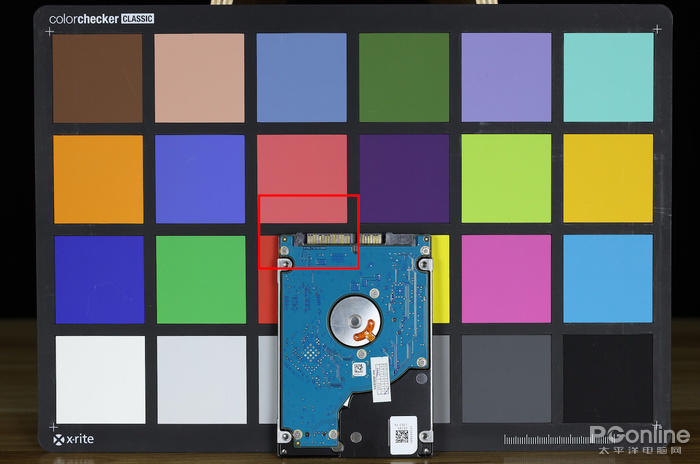Select the orange color patch
Viewport: 700px width, 464px height.
click(x=99, y=180)
